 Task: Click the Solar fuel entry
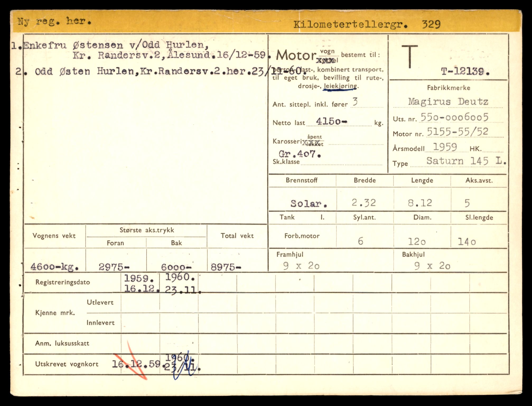[x=309, y=203]
